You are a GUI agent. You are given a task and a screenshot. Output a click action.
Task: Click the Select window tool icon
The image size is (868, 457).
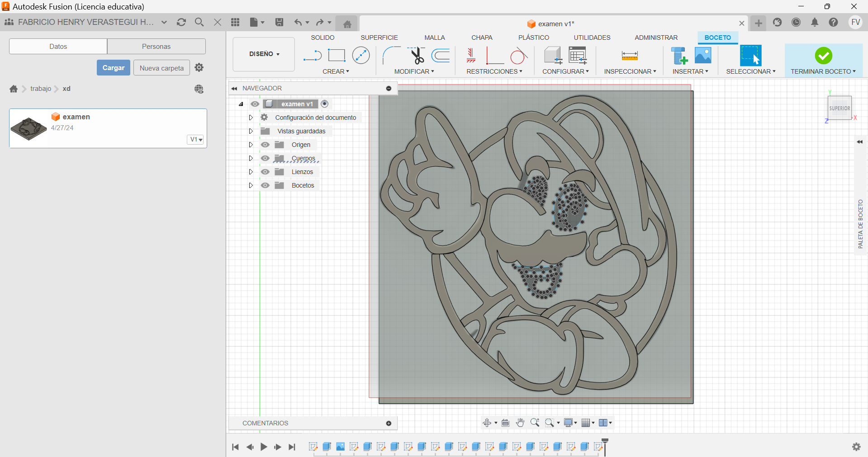(x=750, y=56)
